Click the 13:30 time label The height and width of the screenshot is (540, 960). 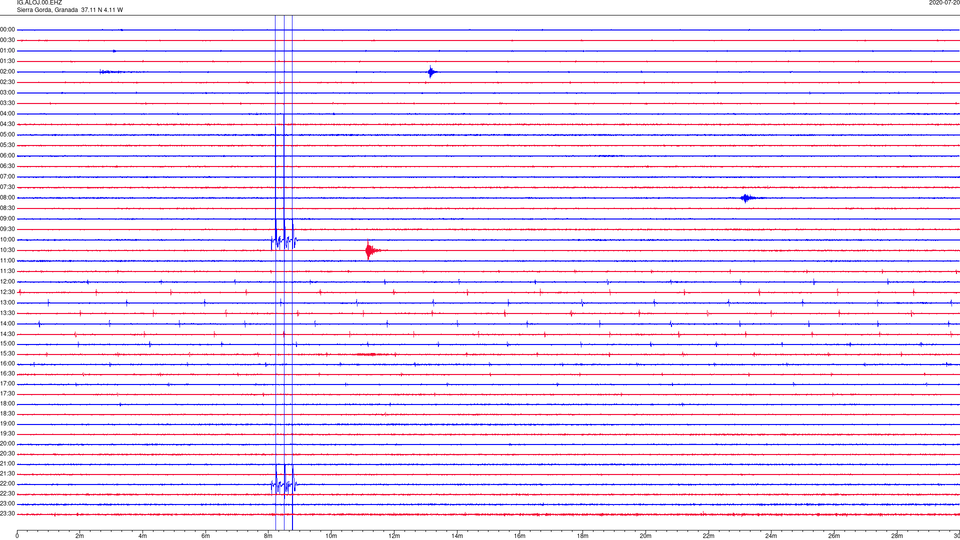[x=8, y=313]
